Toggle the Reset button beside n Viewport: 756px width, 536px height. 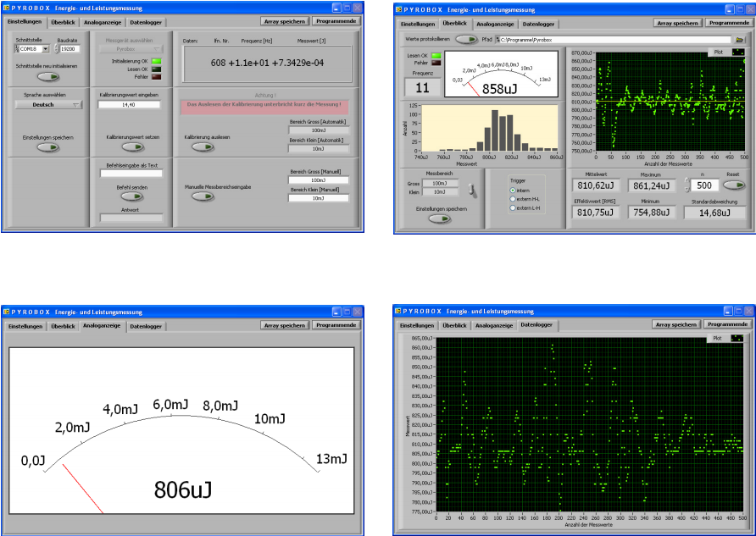pyautogui.click(x=734, y=185)
